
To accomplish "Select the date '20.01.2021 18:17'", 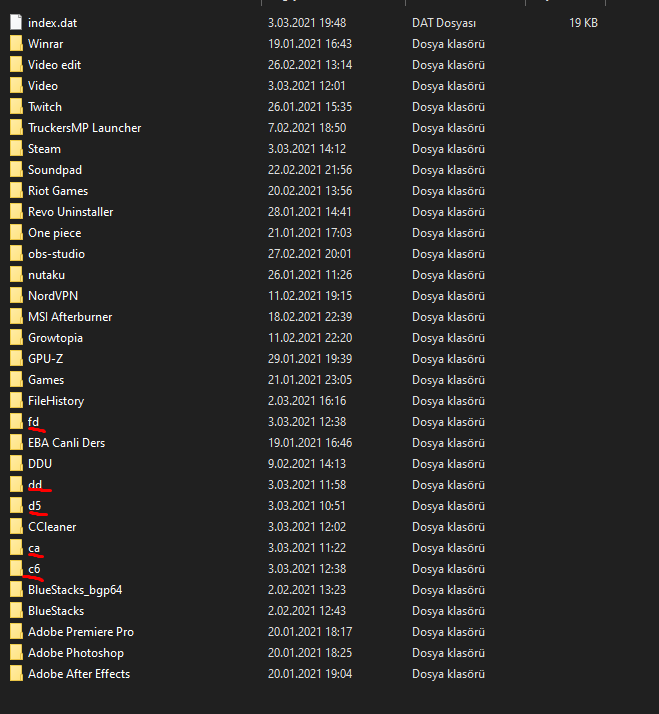I will (310, 632).
